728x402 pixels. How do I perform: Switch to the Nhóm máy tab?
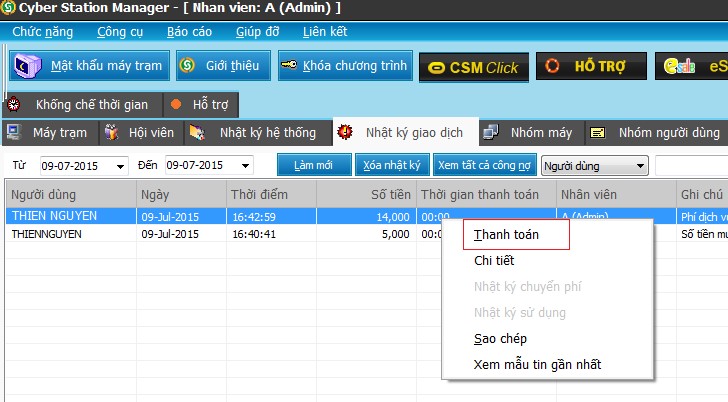(540, 132)
